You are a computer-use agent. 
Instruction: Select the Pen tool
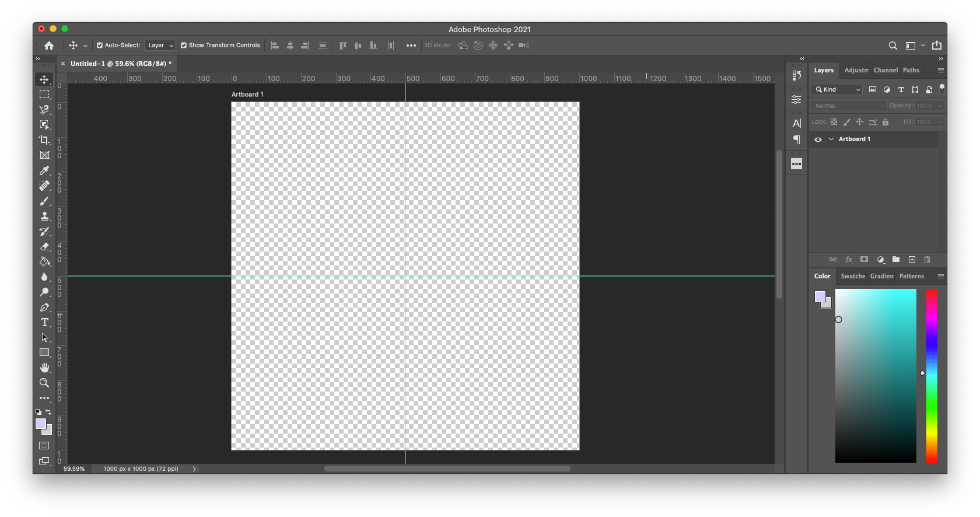(44, 307)
